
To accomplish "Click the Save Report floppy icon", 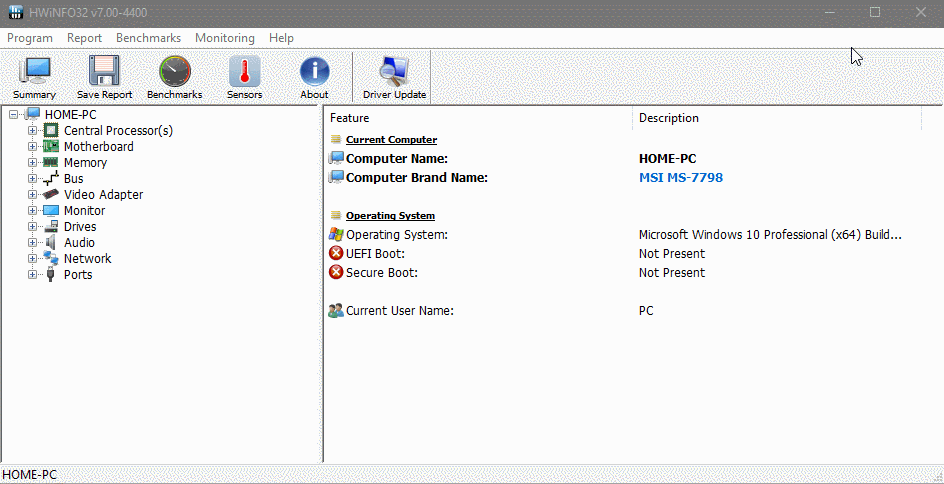I will point(104,71).
